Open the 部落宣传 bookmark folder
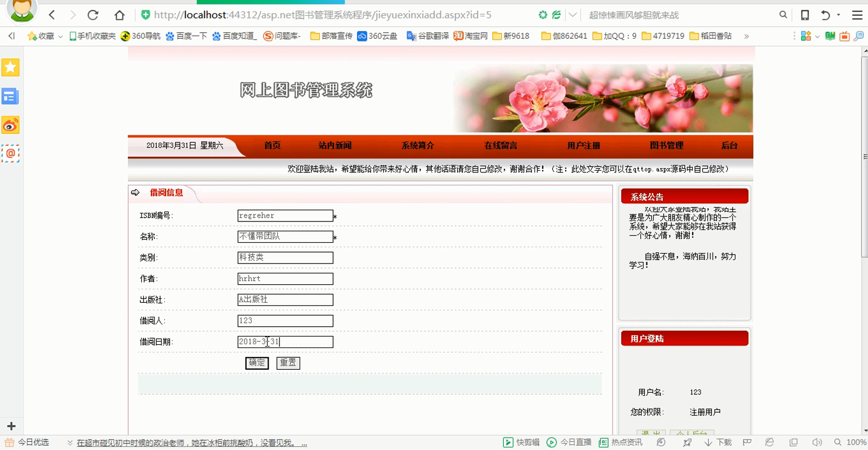The height and width of the screenshot is (450, 868). (331, 36)
